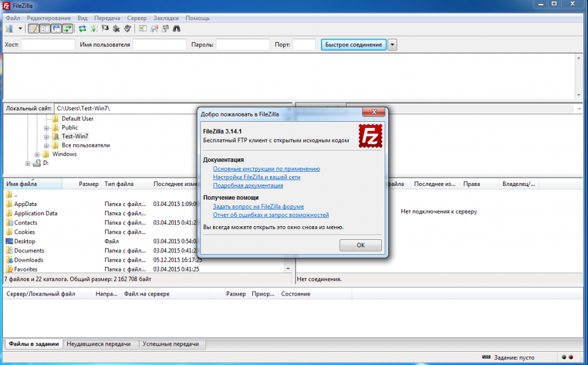This screenshot has height=365, width=588.
Task: Sort local files by Размер column
Action: (x=82, y=184)
